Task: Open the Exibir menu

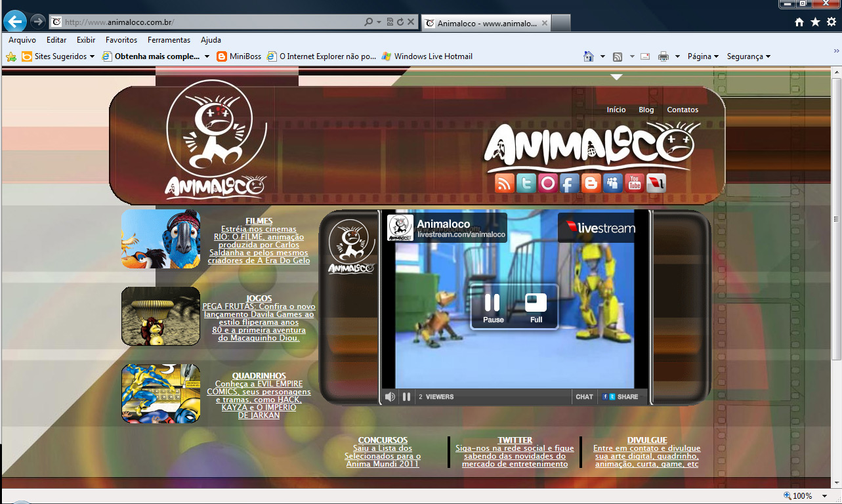Action: [86, 40]
